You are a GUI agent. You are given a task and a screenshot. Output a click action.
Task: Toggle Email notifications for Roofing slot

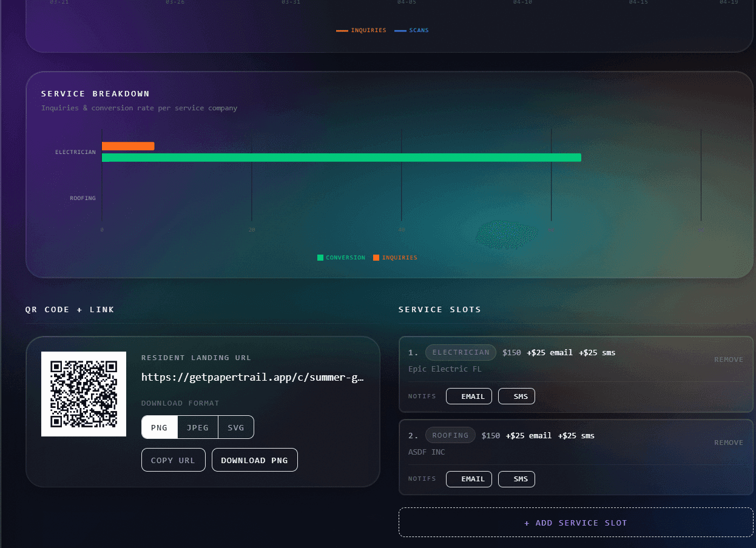coord(469,479)
